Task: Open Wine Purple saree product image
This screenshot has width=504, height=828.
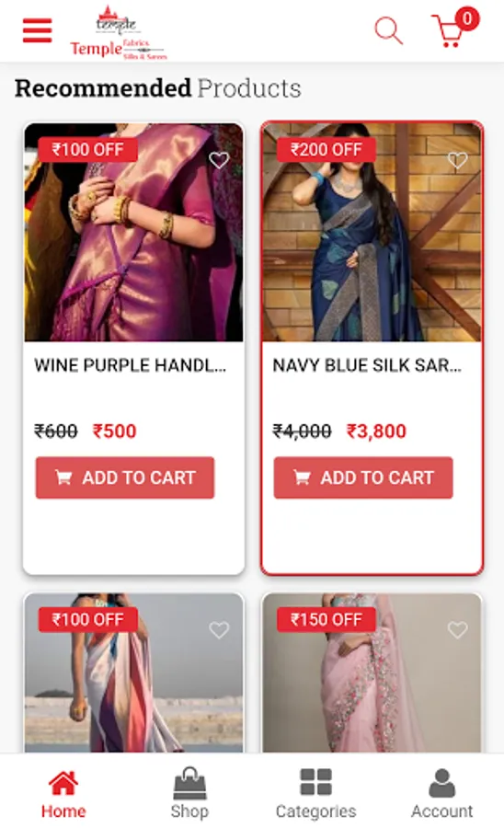Action: (134, 233)
